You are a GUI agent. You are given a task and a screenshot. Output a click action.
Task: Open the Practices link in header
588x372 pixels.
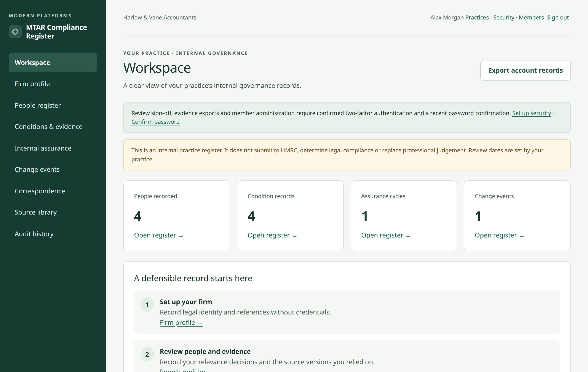477,18
